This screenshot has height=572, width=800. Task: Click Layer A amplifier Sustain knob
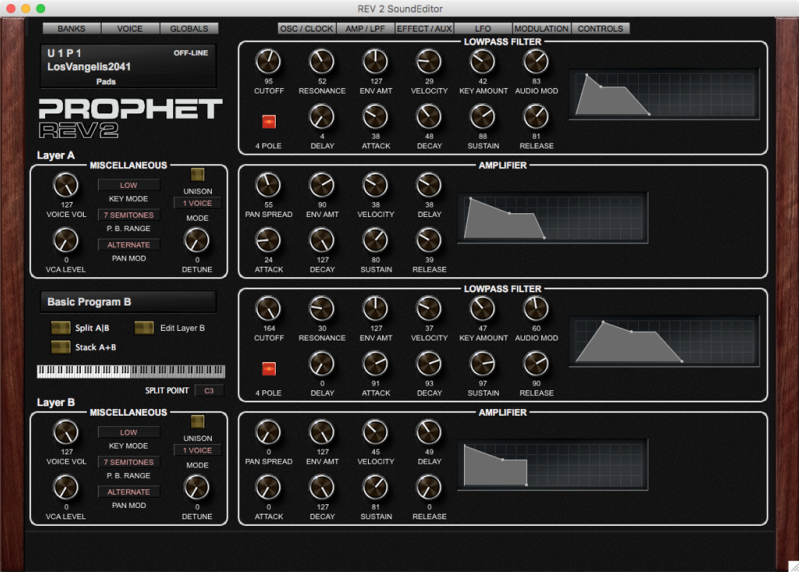pyautogui.click(x=375, y=239)
